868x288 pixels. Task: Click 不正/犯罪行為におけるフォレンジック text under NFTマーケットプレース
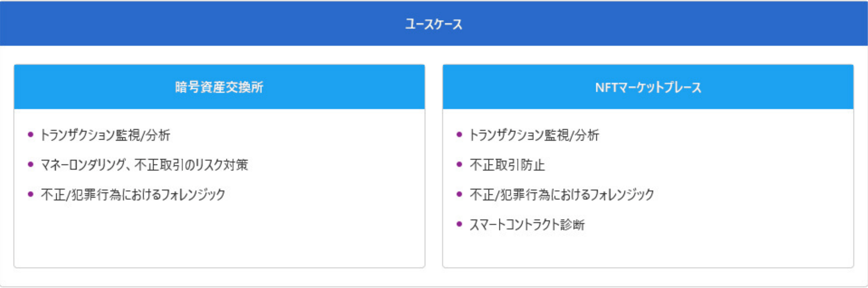[x=562, y=195]
